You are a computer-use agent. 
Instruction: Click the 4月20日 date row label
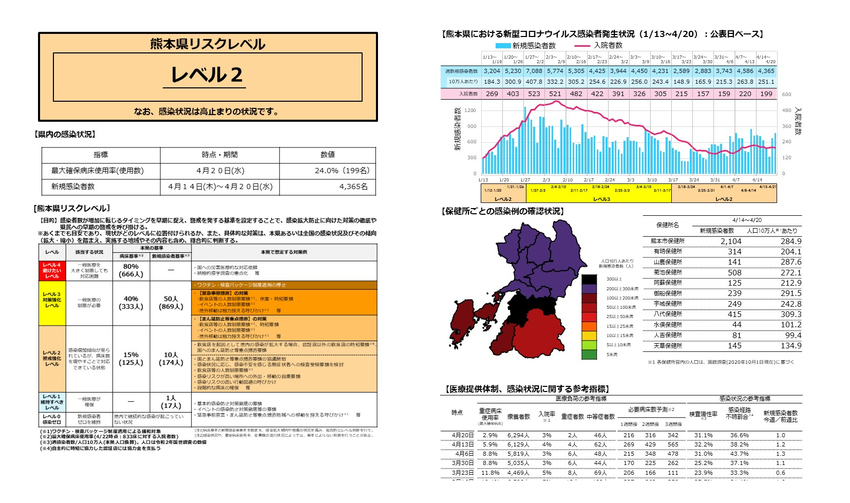(462, 435)
